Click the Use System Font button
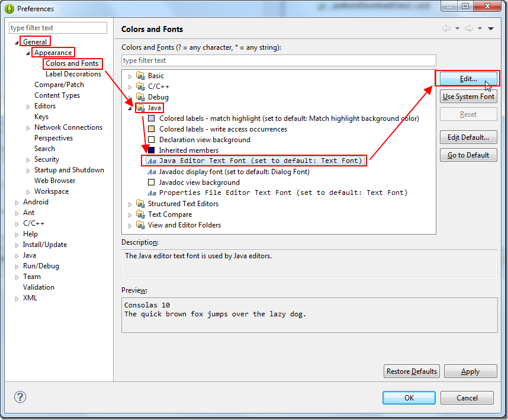The height and width of the screenshot is (420, 508). [468, 96]
